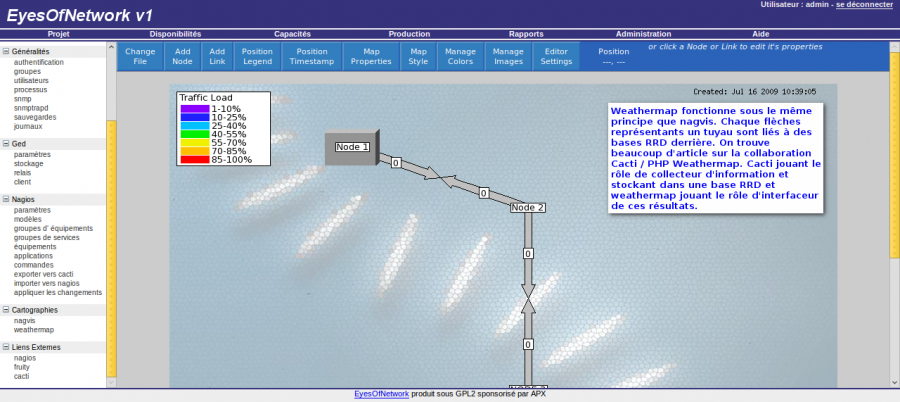Click the red 85-100% legend swatch
The image size is (900, 402).
tap(195, 160)
